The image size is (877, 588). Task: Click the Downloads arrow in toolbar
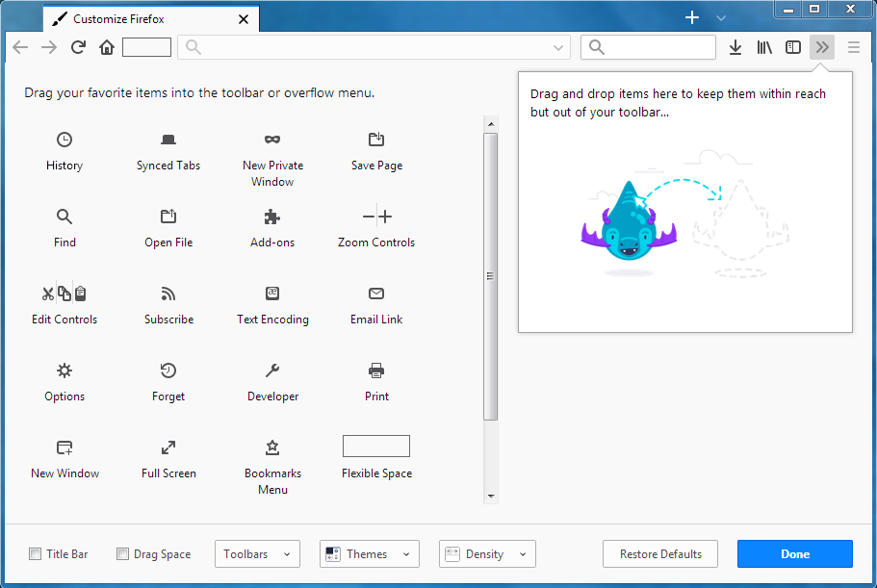click(735, 47)
